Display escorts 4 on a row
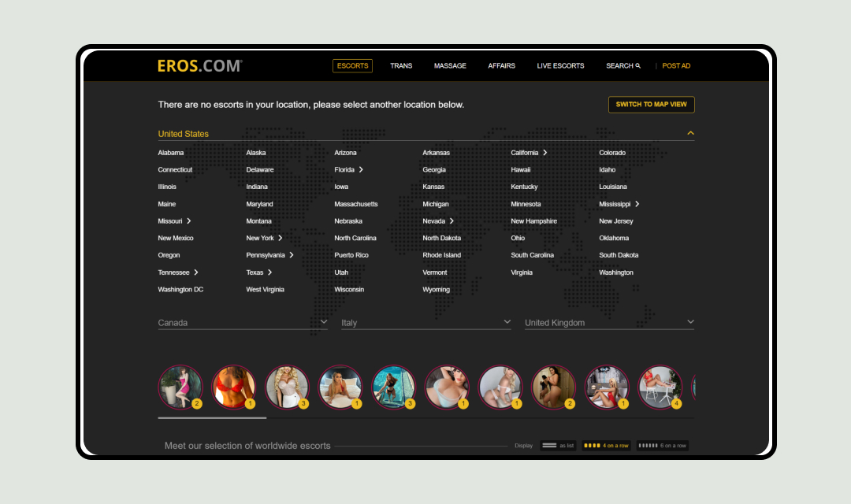 [606, 445]
